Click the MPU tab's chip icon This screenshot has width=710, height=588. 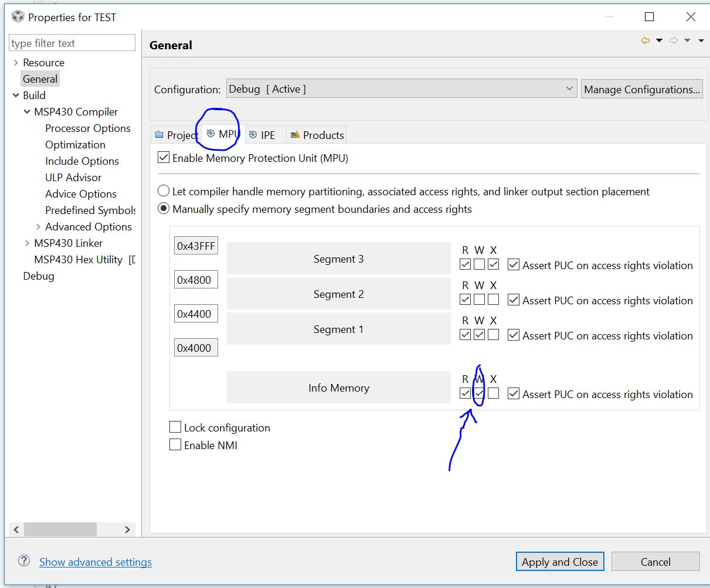[x=211, y=134]
